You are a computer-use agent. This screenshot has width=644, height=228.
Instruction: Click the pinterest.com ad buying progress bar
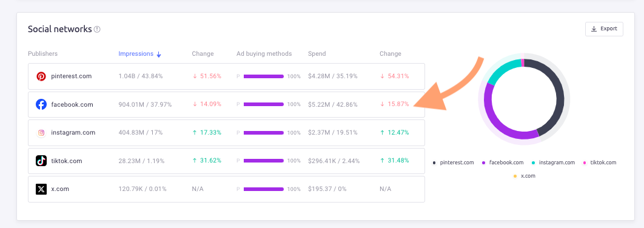[264, 76]
